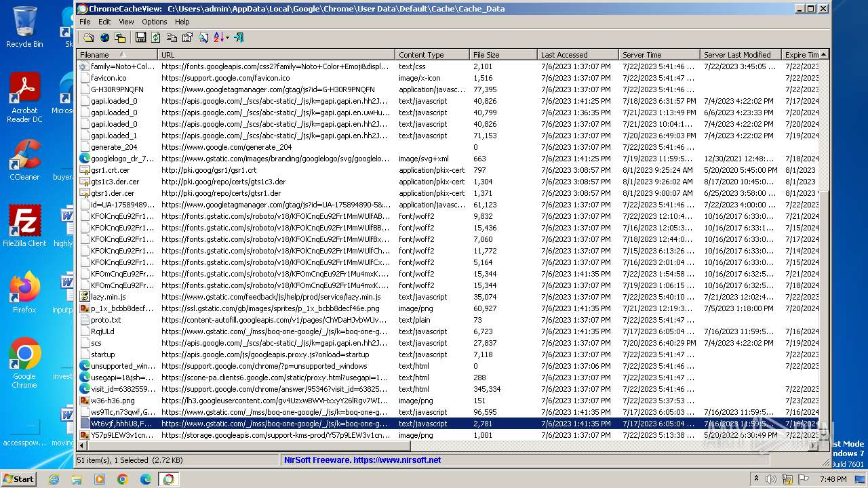Click the scroll-up arrow of the list scrollbar
The height and width of the screenshot is (488, 868).
824,55
